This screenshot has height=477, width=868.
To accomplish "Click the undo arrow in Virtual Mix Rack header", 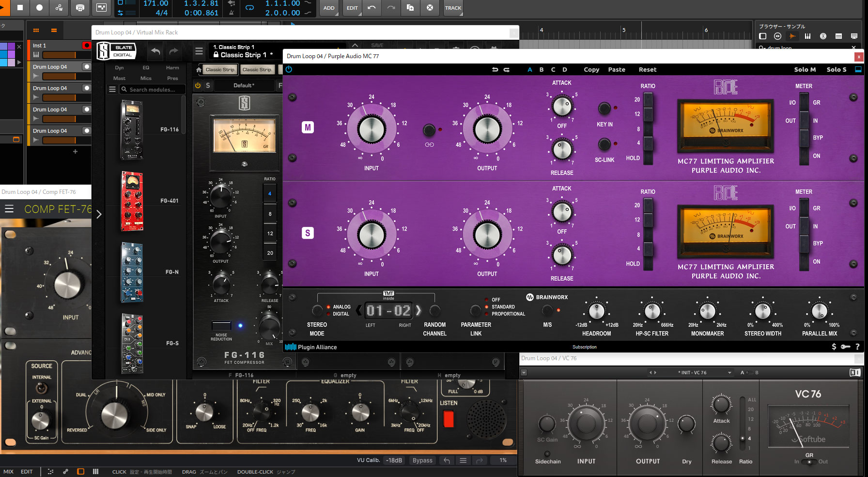I will click(x=155, y=51).
